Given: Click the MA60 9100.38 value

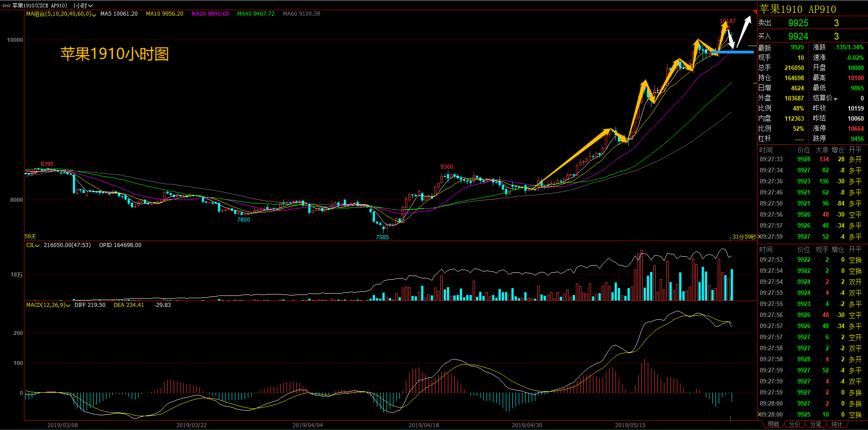Looking at the screenshot, I should tap(301, 14).
